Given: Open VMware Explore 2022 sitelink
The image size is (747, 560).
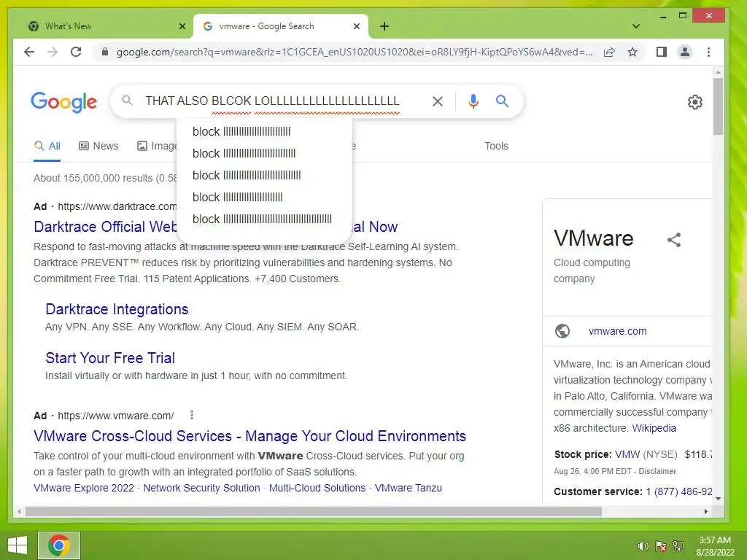Looking at the screenshot, I should tap(84, 488).
